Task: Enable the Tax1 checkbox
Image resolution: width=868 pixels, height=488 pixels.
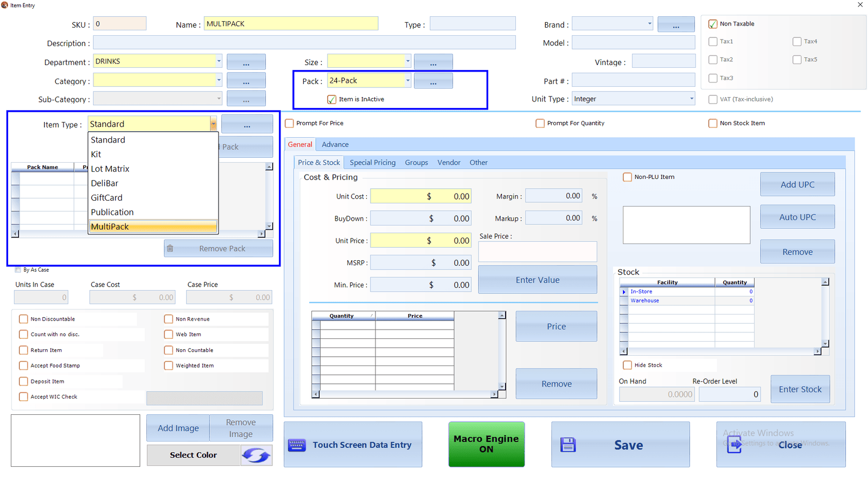Action: (x=713, y=41)
